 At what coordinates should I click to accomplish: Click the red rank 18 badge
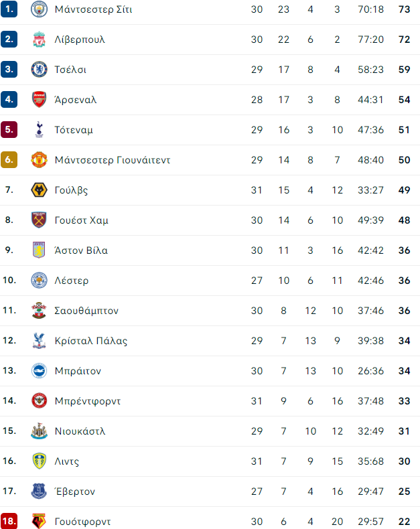click(x=9, y=521)
